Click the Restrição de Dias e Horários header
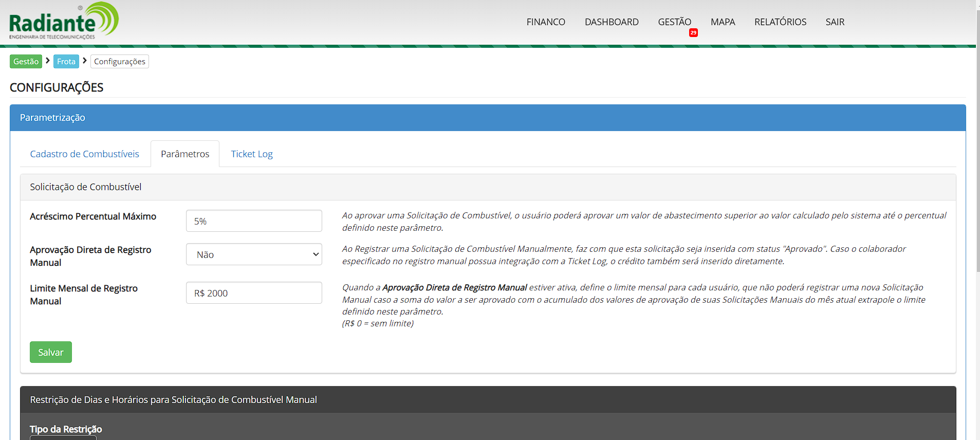The image size is (980, 440). pyautogui.click(x=173, y=400)
